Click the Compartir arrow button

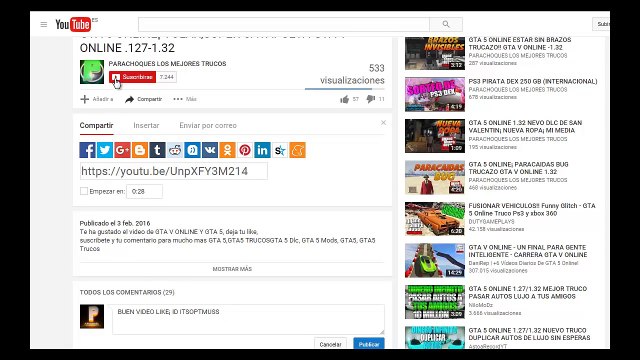tap(144, 99)
